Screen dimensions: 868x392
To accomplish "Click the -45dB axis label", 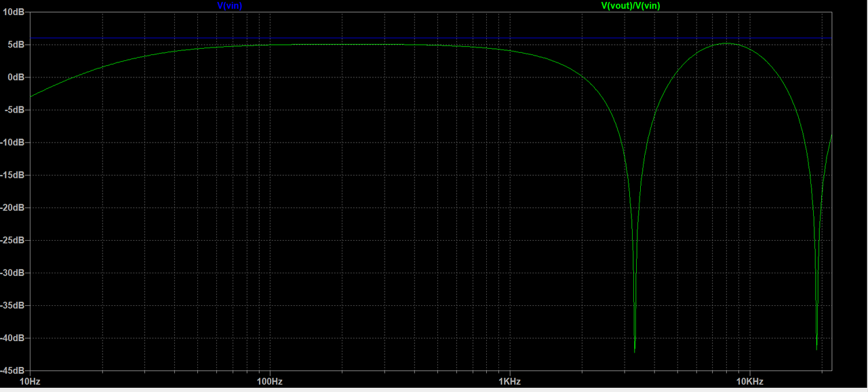I will 13,370.
